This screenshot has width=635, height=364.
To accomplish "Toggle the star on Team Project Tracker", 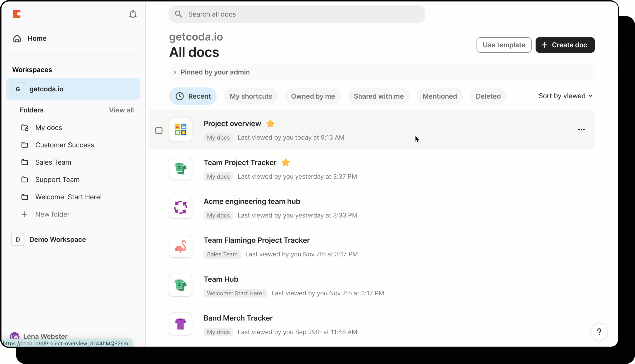I will coord(286,162).
